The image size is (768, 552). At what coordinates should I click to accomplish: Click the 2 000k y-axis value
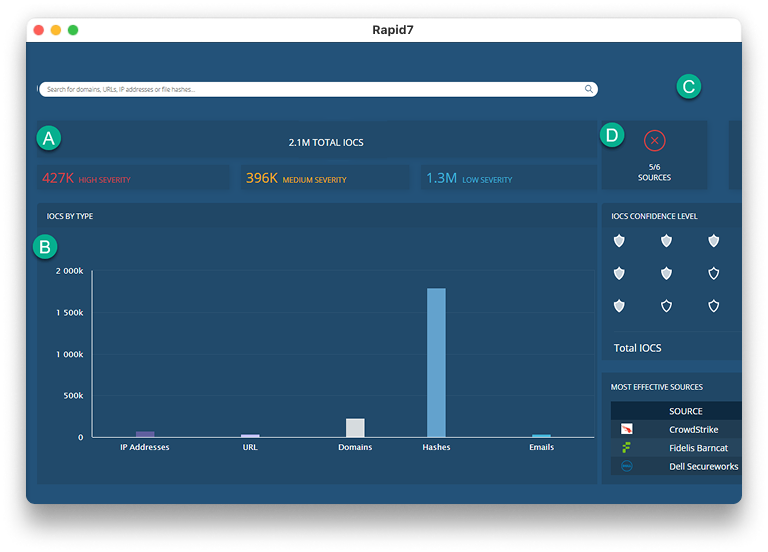(x=70, y=271)
